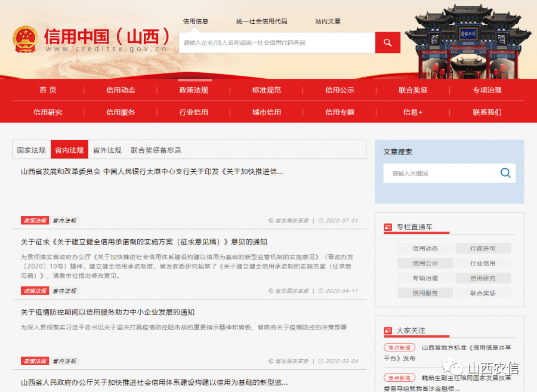The image size is (537, 392).
Task: Open the 联系我们 menu item
Action: (487, 112)
